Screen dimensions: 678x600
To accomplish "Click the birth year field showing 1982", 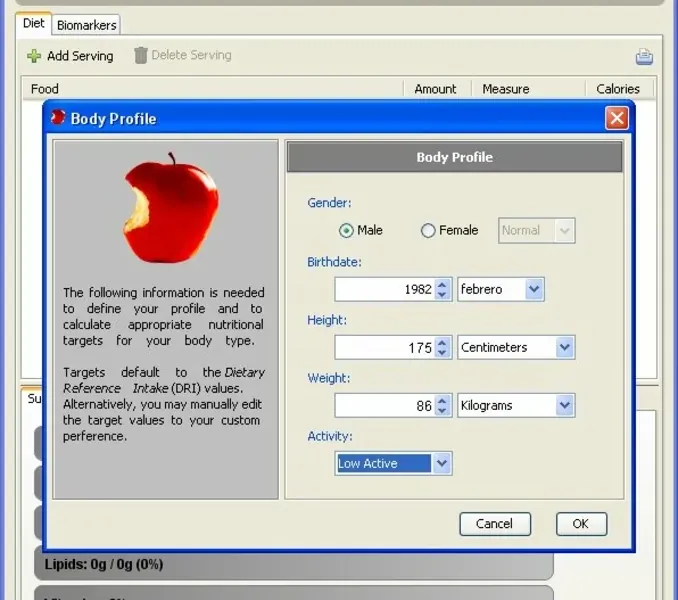I will click(x=385, y=289).
